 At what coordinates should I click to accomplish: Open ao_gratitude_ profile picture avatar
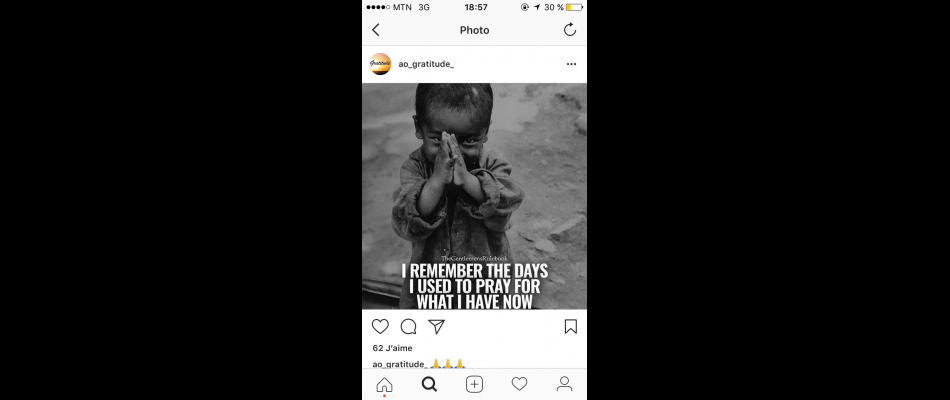(x=380, y=64)
